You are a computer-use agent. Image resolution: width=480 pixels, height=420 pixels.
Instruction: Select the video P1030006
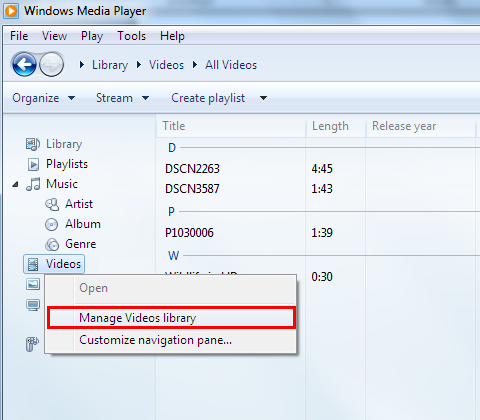[x=189, y=233]
